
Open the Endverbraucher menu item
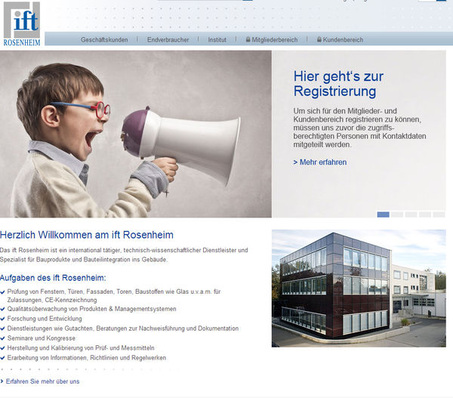point(168,40)
